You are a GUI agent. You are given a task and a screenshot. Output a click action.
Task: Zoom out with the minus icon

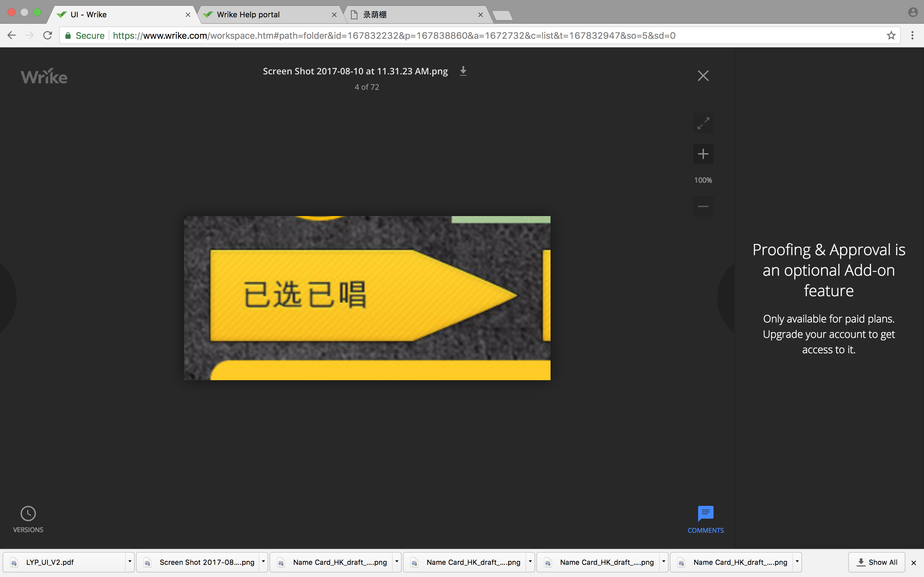pos(703,206)
